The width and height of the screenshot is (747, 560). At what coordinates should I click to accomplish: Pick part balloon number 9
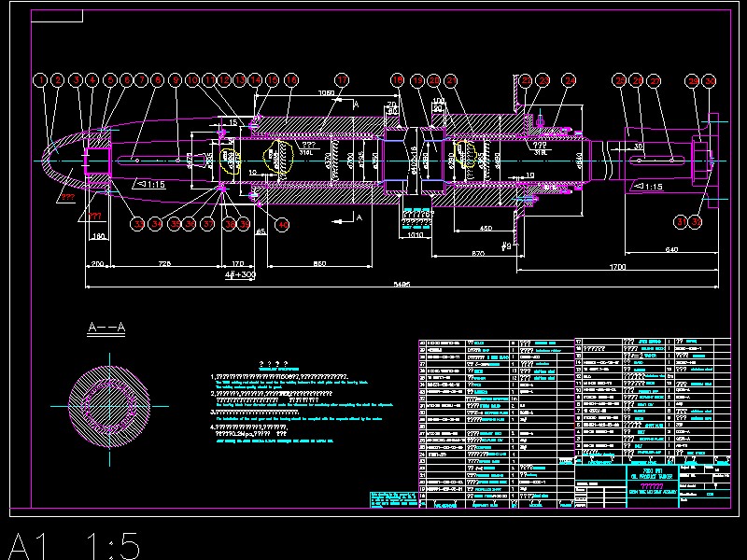click(x=176, y=80)
